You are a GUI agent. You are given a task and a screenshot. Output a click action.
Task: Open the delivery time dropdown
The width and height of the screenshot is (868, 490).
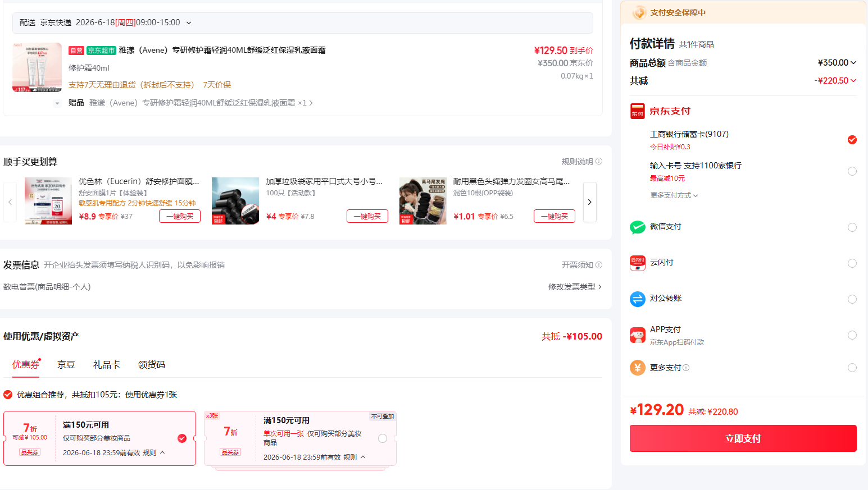(189, 23)
